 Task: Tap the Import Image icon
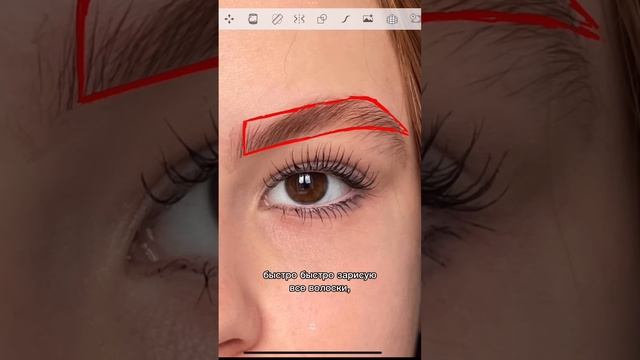[x=368, y=19]
